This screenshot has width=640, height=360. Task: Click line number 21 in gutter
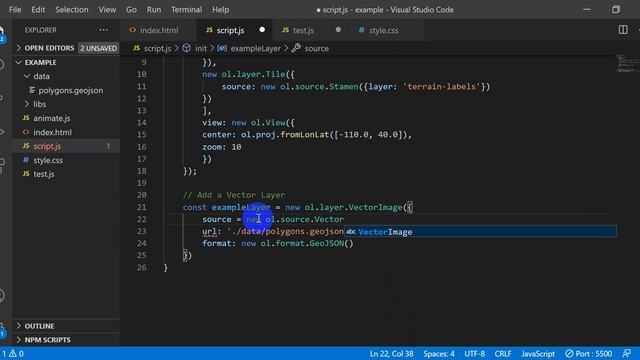coord(141,207)
